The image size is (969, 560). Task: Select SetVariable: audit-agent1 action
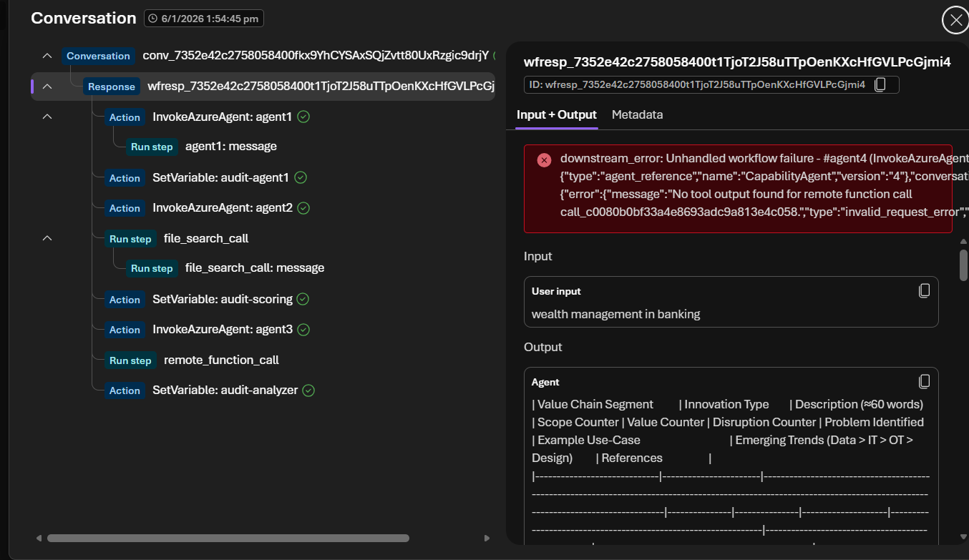(220, 177)
